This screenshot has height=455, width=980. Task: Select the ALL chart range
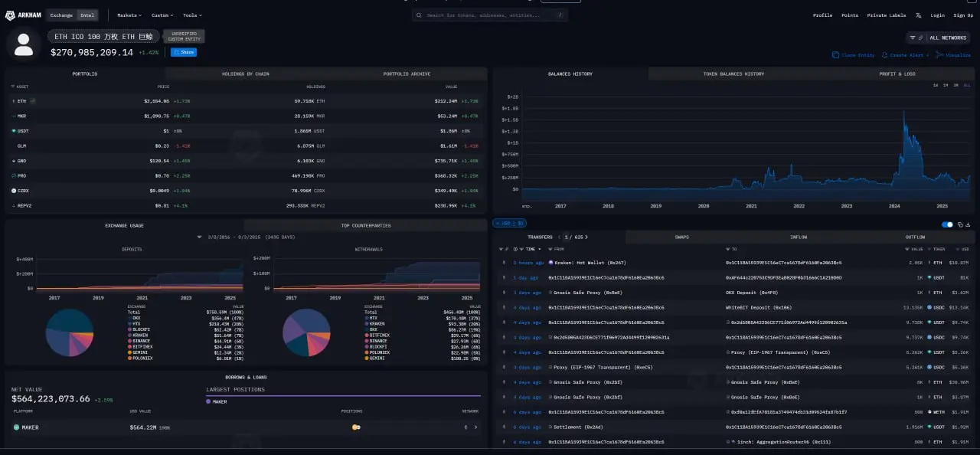(x=967, y=85)
